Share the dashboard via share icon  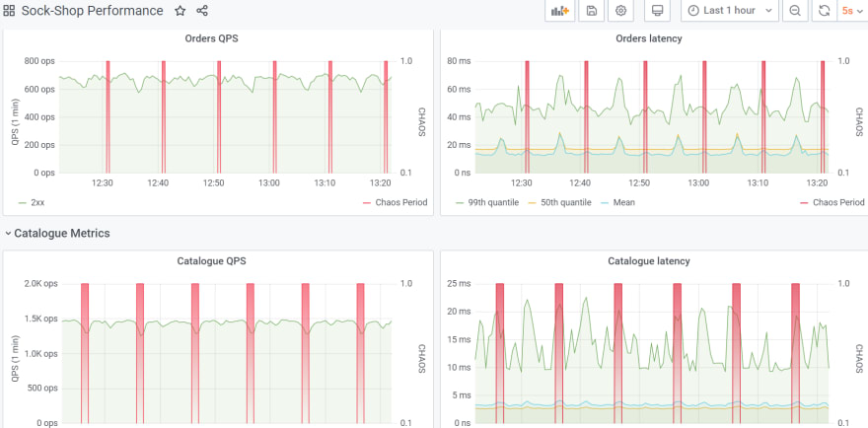(x=202, y=11)
